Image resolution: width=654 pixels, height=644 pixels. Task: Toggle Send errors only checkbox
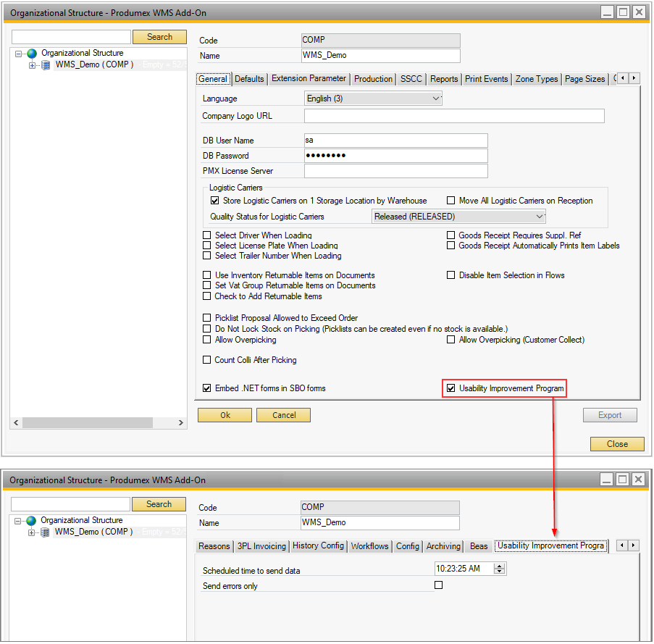(438, 585)
